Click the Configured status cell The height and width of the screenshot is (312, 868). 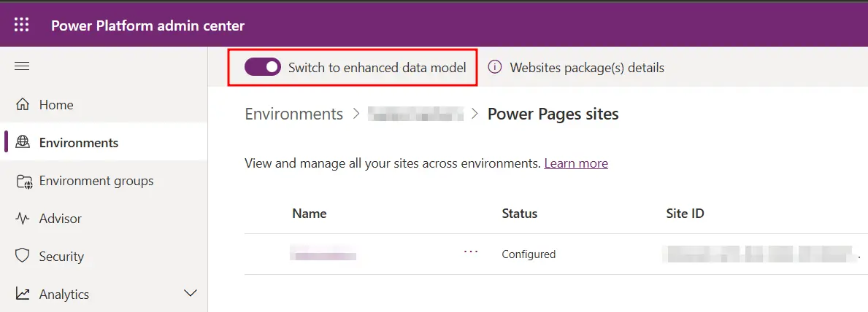[x=529, y=254]
